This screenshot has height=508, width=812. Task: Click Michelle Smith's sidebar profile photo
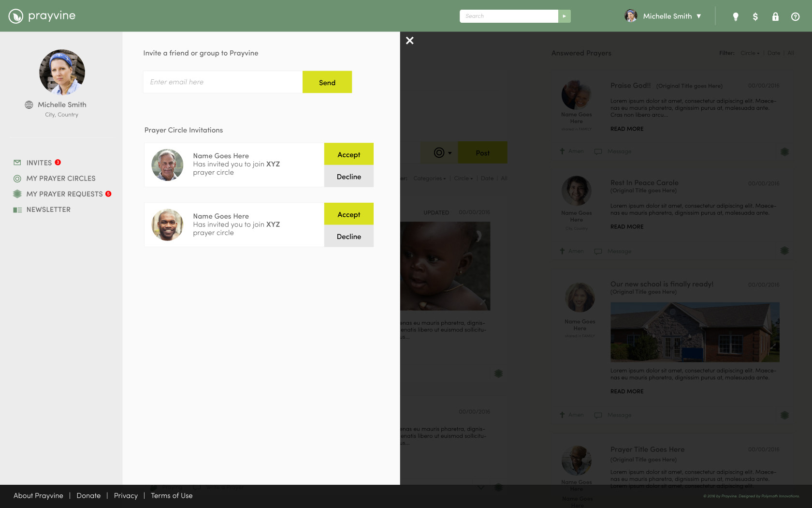coord(62,72)
